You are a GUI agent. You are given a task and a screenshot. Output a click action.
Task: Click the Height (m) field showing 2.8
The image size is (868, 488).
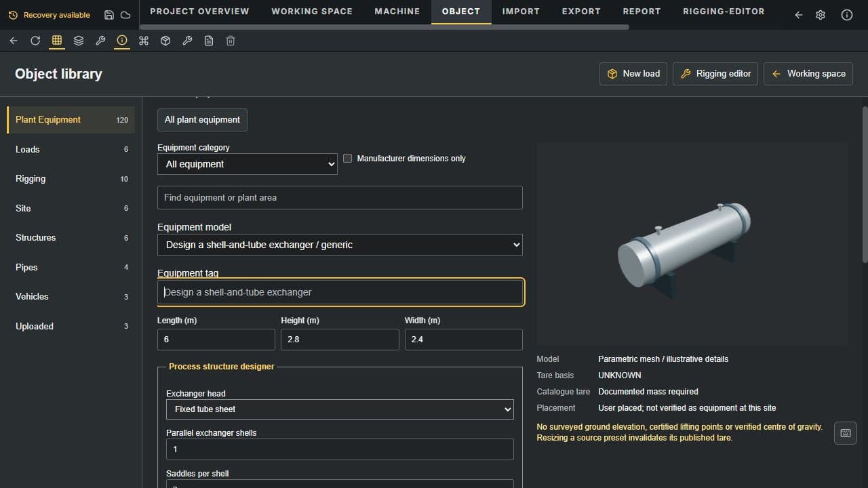tap(340, 340)
